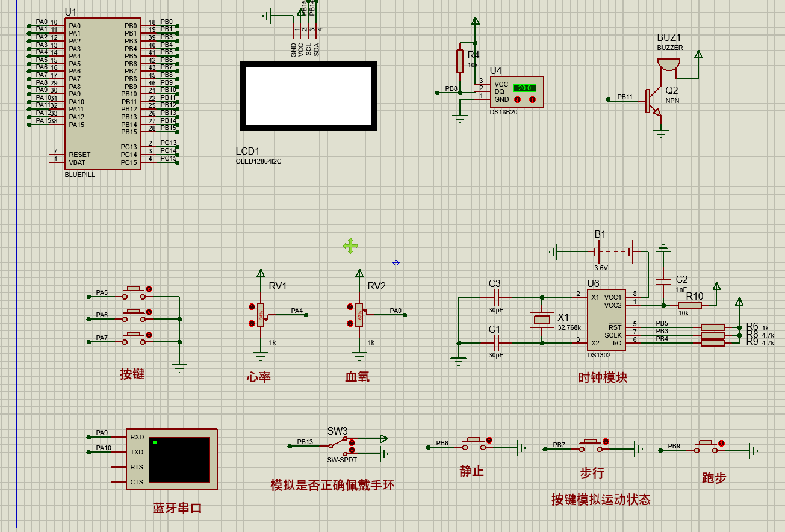Click the U1 BLUEPILL microcontroller chip
Screen dimensions: 785x532
pyautogui.click(x=103, y=93)
